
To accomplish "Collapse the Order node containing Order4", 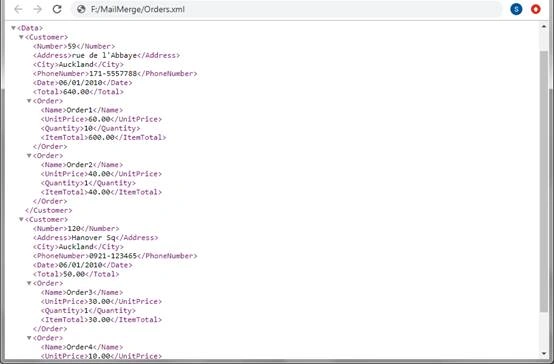I will 29,338.
